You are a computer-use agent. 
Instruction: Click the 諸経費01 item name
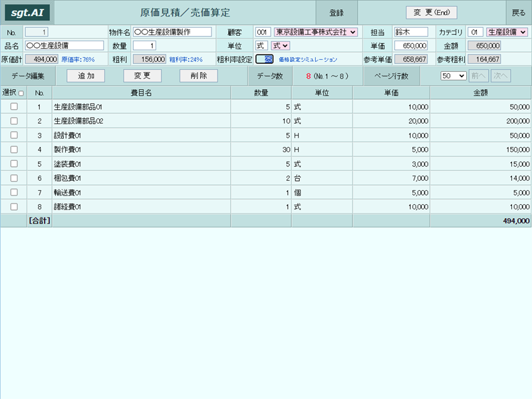click(x=68, y=207)
